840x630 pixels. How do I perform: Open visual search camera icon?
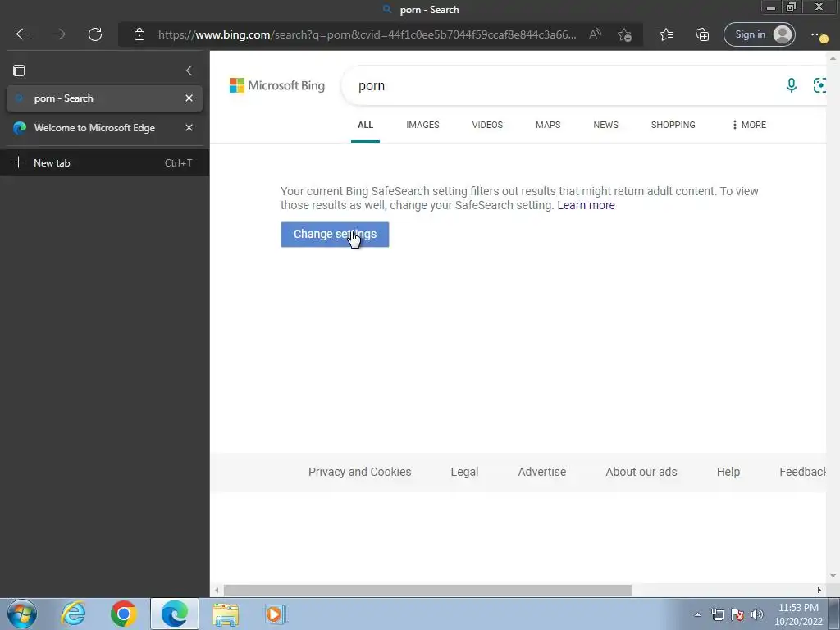tap(819, 85)
